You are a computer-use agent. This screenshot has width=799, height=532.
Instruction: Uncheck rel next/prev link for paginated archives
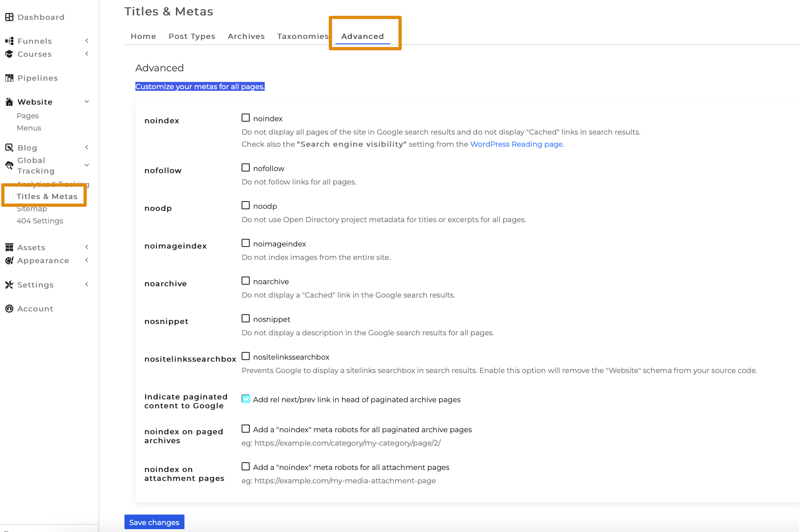tap(246, 399)
